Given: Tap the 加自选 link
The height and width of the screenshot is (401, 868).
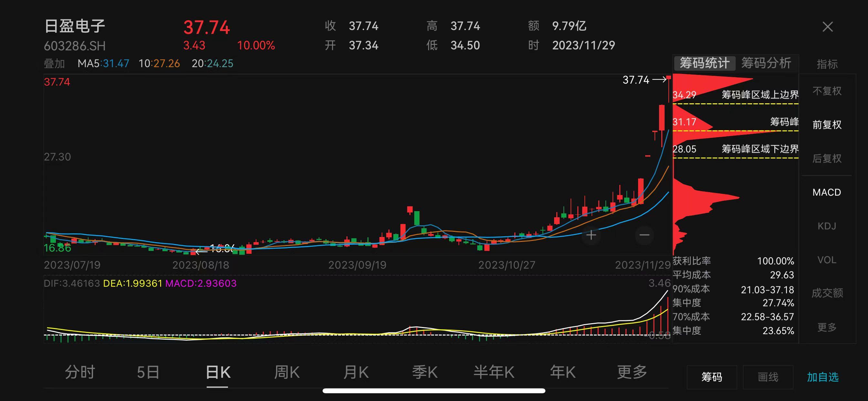Looking at the screenshot, I should [x=822, y=377].
